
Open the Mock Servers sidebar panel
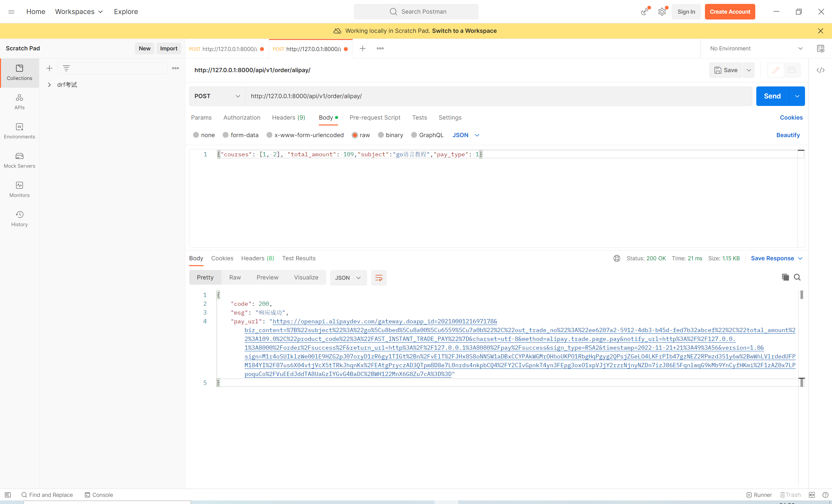pos(19,160)
